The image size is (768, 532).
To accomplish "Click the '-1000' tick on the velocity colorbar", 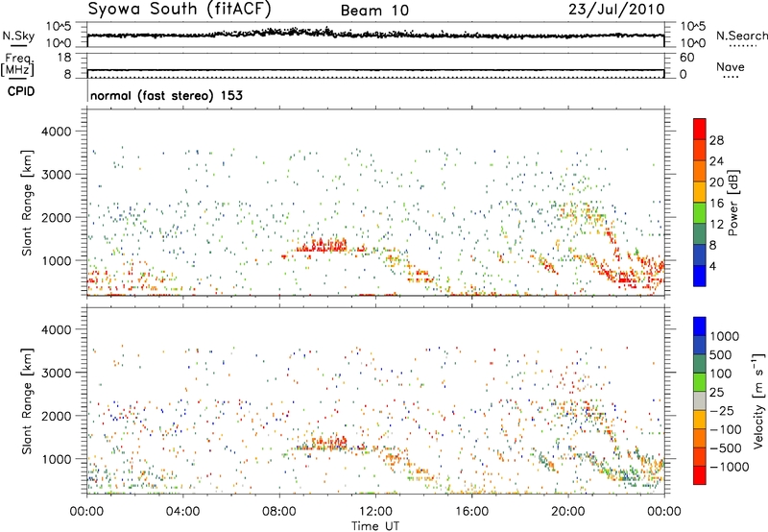I will [729, 467].
